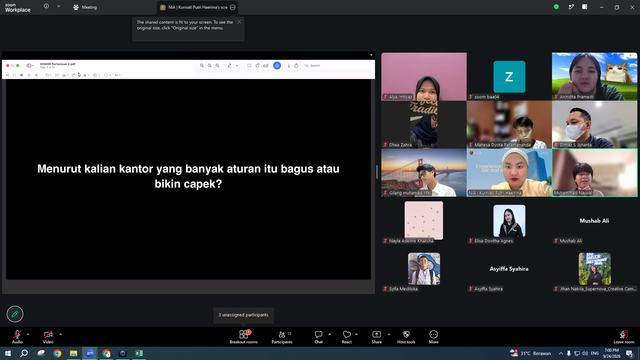
Task: Open the Breakout rooms panel
Action: [243, 337]
